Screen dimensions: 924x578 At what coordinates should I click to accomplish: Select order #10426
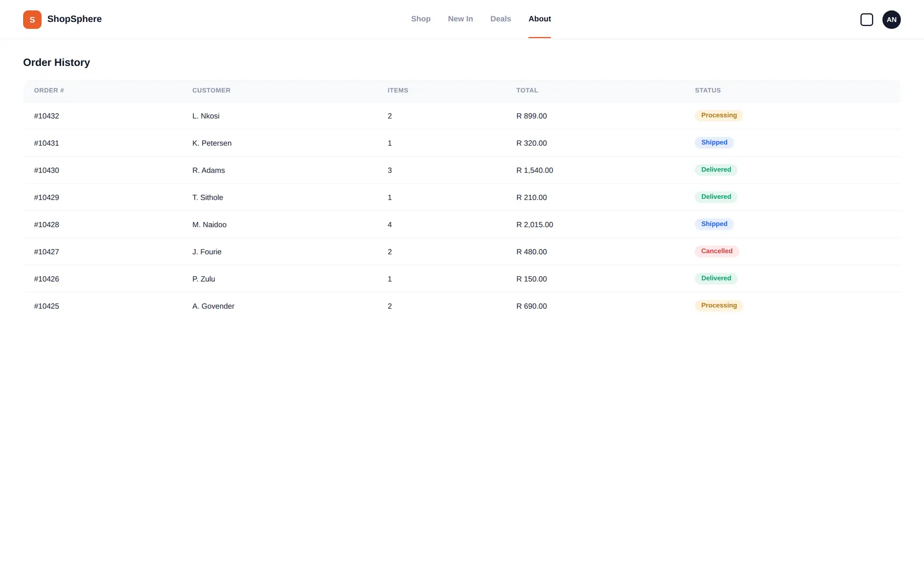pyautogui.click(x=46, y=279)
